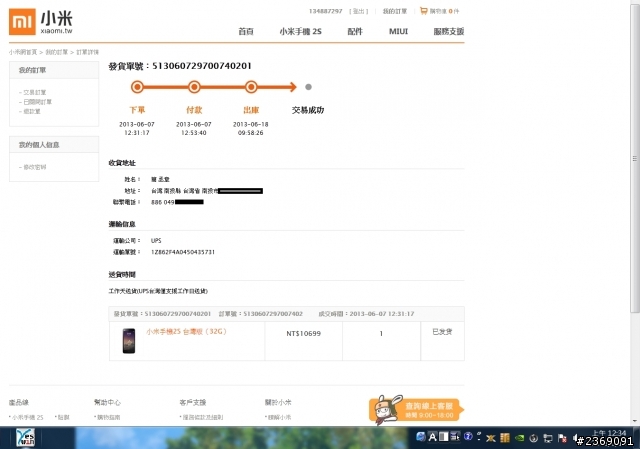Click the page vertical scrollbar thumb
Image resolution: width=640 pixels, height=449 pixels.
[635, 158]
